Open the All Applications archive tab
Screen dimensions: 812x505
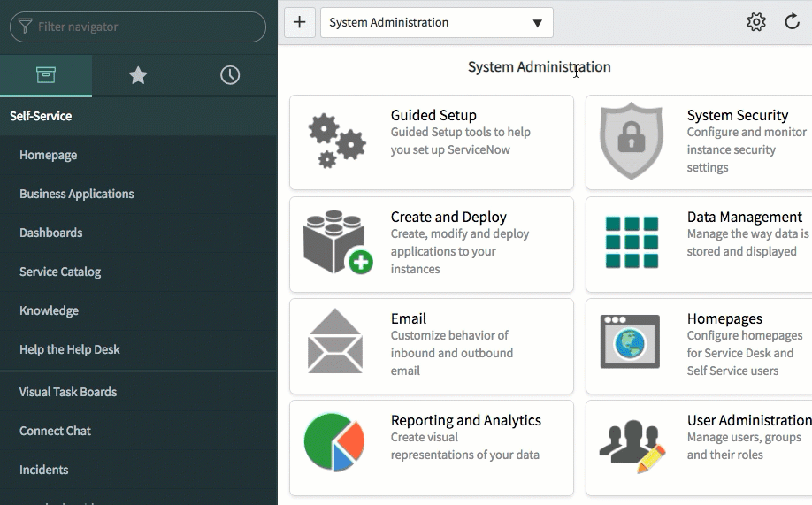(46, 75)
